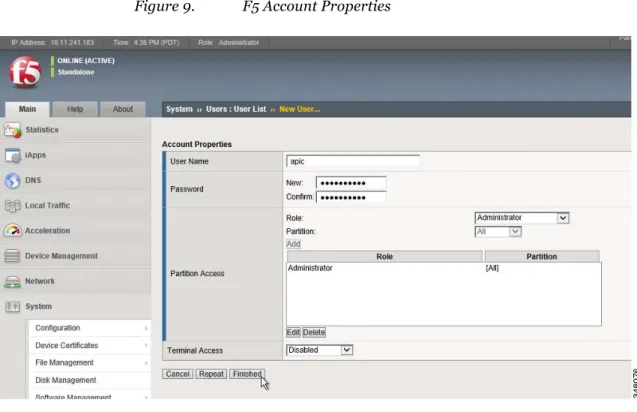Select the Device Management icon

coord(12,256)
